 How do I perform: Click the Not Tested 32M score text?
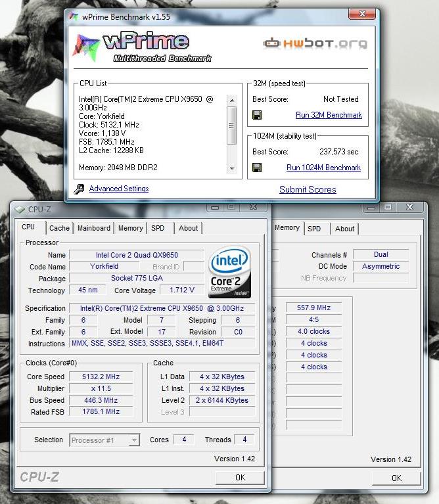pos(341,99)
